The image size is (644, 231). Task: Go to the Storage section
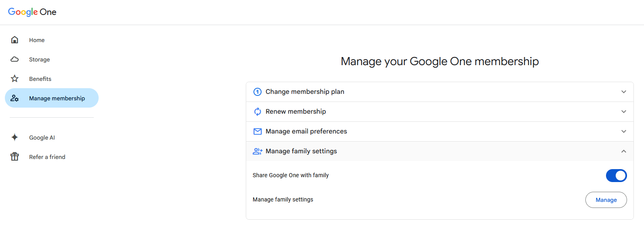[52, 59]
